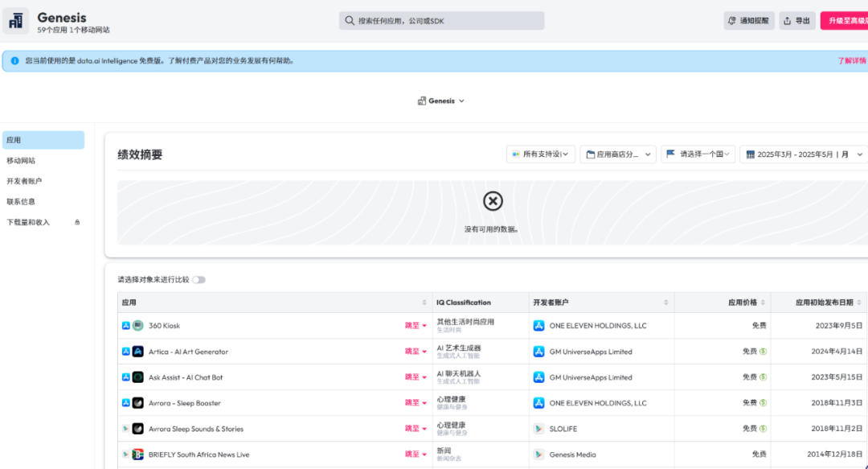Toggle the 请选择对象来进行比较 compare switch
Viewport: 868px width, 469px height.
tap(199, 280)
